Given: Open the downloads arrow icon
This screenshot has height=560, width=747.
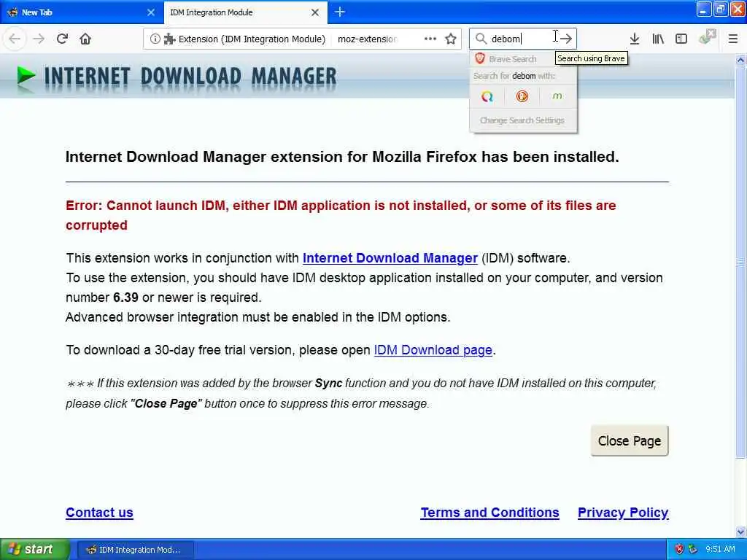Looking at the screenshot, I should (635, 39).
